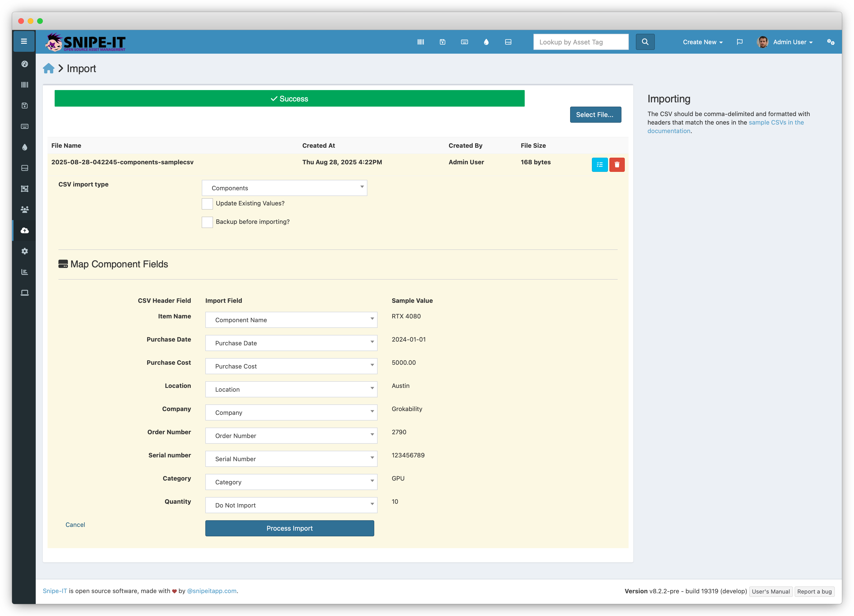Open the alerts flag icon
The height and width of the screenshot is (616, 854).
tap(740, 42)
